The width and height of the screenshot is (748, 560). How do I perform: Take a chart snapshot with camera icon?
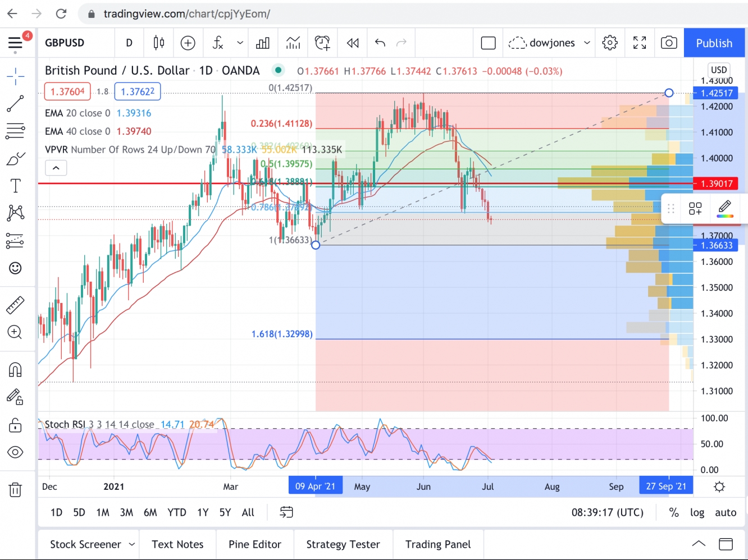click(x=669, y=43)
